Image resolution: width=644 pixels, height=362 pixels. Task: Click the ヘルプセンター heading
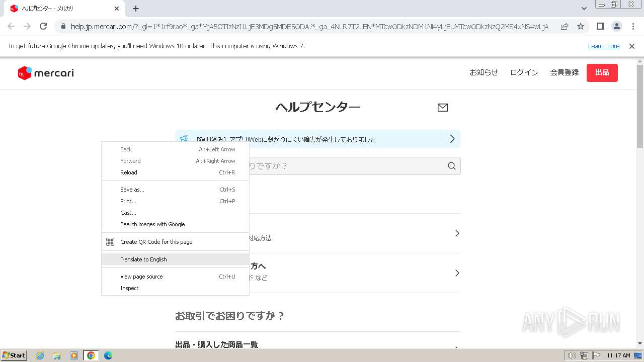317,107
